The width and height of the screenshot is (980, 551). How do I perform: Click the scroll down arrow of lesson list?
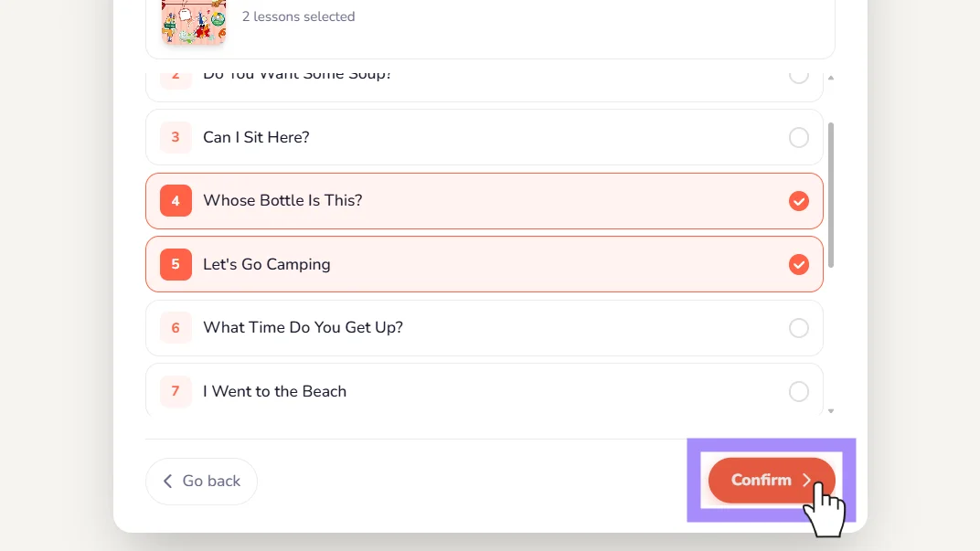click(x=831, y=411)
